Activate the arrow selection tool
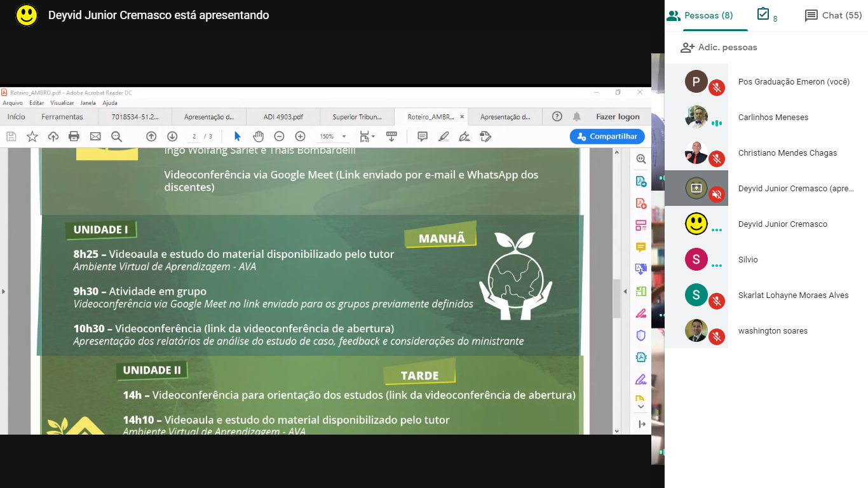This screenshot has width=868, height=488. click(x=237, y=136)
